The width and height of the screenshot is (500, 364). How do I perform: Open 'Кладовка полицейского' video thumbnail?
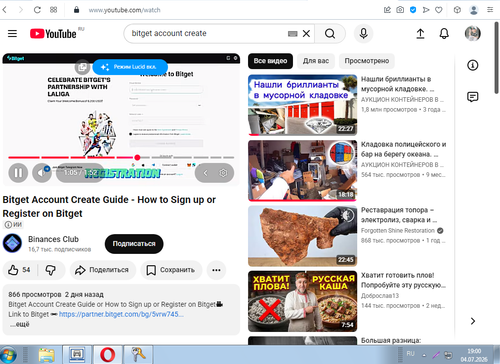coord(302,170)
